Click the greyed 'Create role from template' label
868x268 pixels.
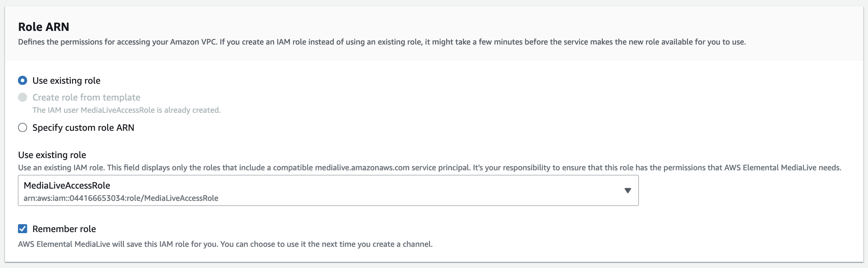point(86,97)
